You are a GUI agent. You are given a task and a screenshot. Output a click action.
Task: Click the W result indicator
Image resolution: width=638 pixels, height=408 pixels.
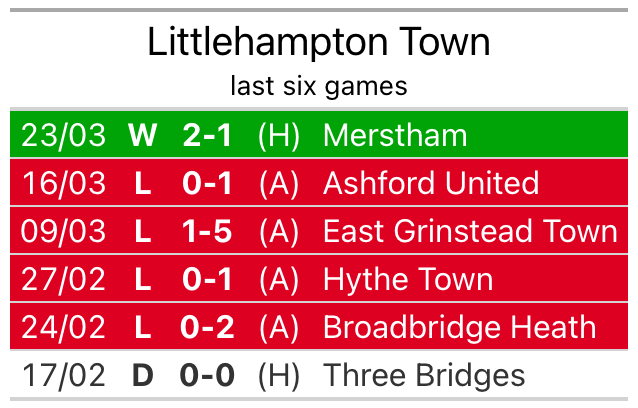tap(143, 135)
